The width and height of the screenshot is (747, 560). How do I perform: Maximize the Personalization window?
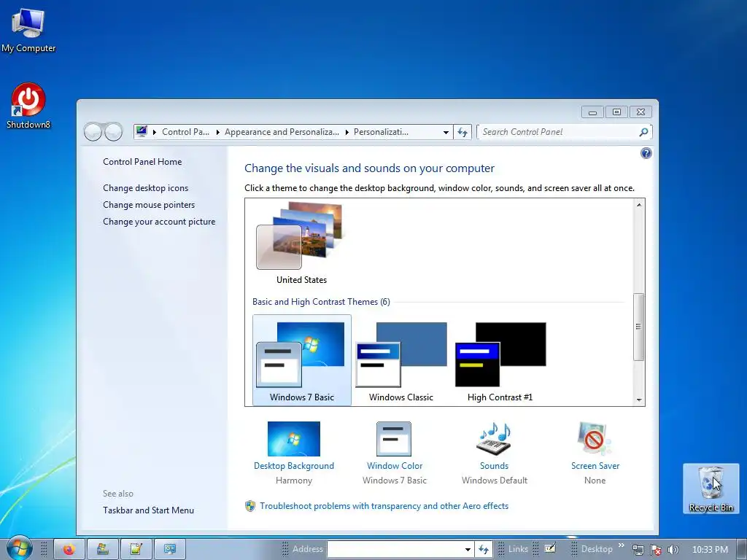point(616,112)
